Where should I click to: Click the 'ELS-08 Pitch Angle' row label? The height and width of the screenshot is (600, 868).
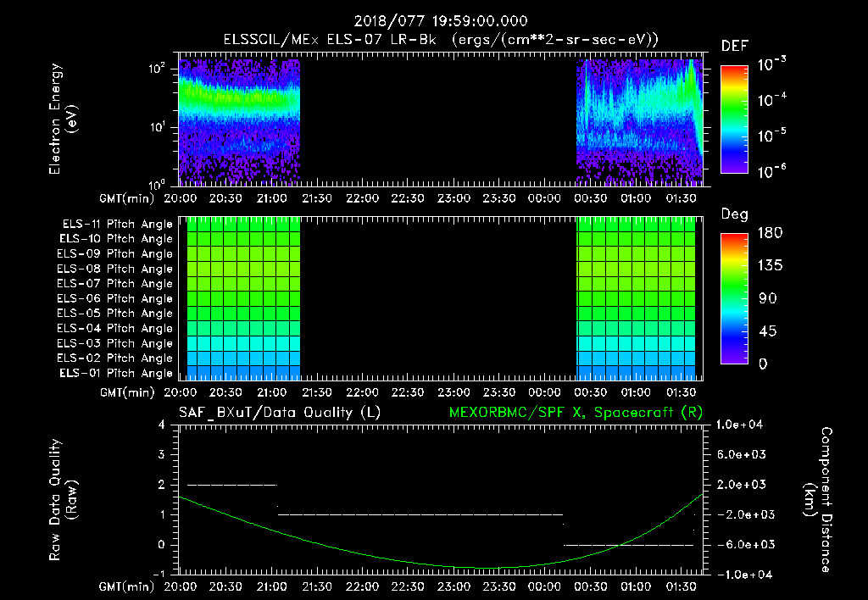pyautogui.click(x=115, y=269)
